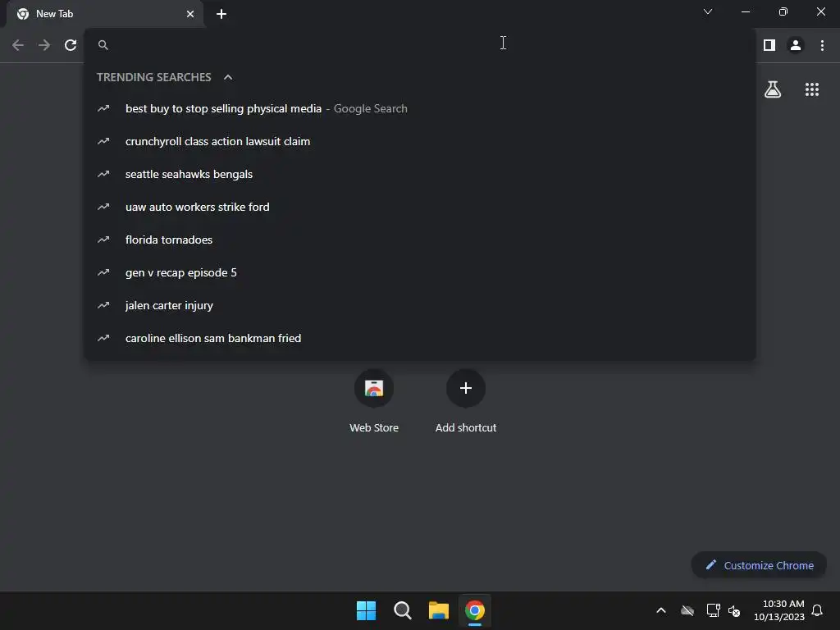Select "florida tornadoes" suggestion
The image size is (840, 630).
tap(420, 240)
